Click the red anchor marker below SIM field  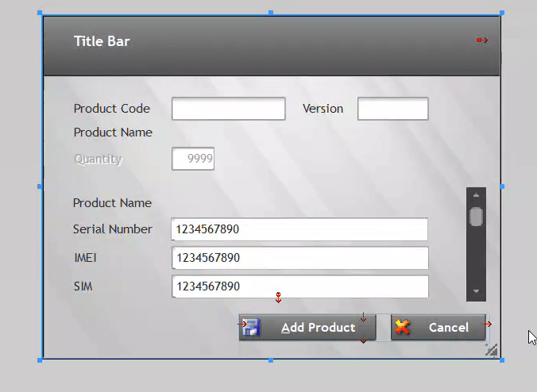(x=278, y=298)
